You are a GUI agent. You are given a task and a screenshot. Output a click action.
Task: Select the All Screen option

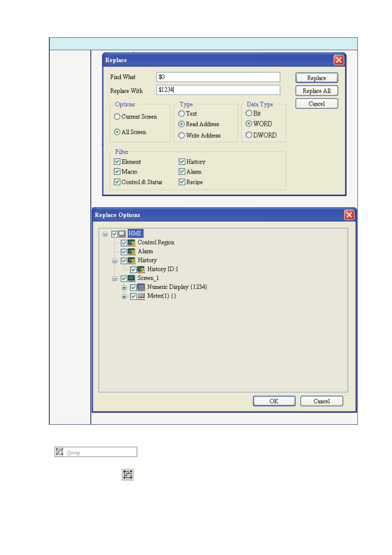click(117, 132)
